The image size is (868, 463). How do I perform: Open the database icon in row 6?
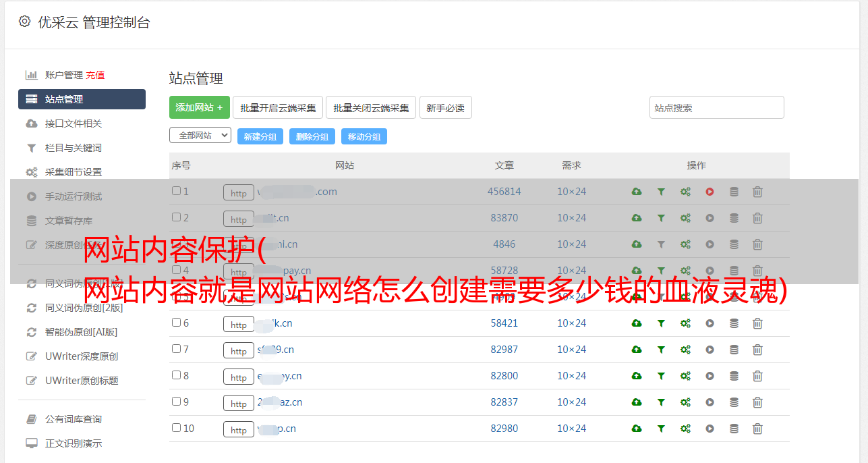coord(734,323)
